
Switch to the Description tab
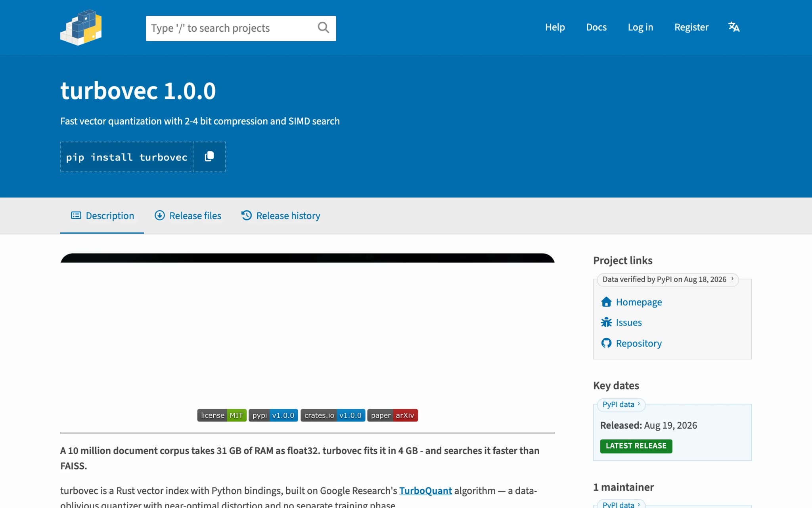[x=102, y=216]
